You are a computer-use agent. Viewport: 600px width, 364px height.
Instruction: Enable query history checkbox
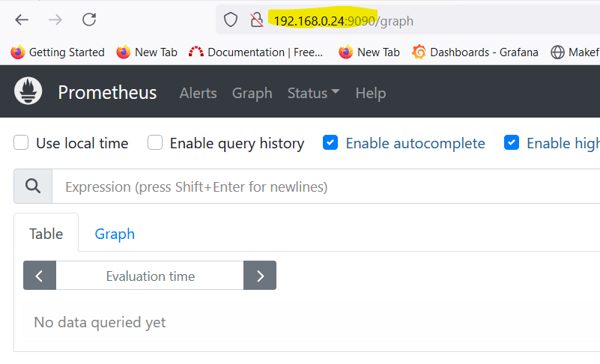tap(155, 143)
